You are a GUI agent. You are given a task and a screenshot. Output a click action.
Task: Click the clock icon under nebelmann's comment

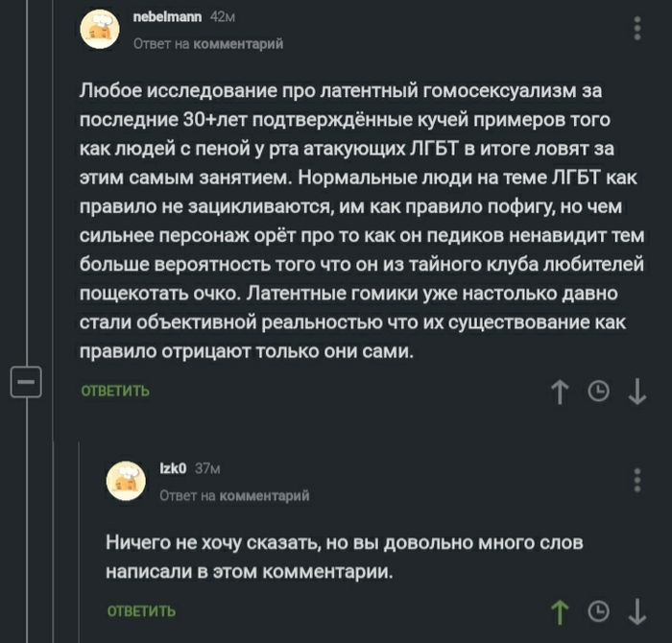(x=599, y=391)
